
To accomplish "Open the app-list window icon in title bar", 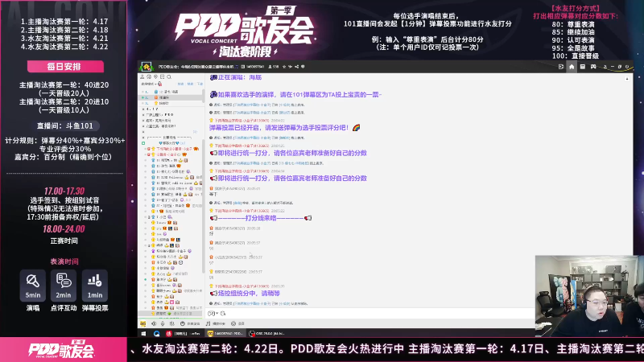I will click(582, 67).
